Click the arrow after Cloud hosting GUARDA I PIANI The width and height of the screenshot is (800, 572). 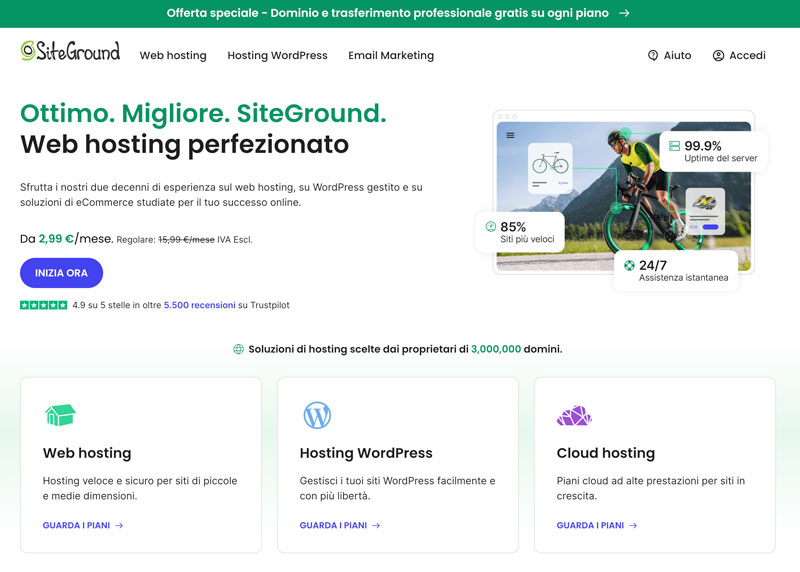[633, 525]
